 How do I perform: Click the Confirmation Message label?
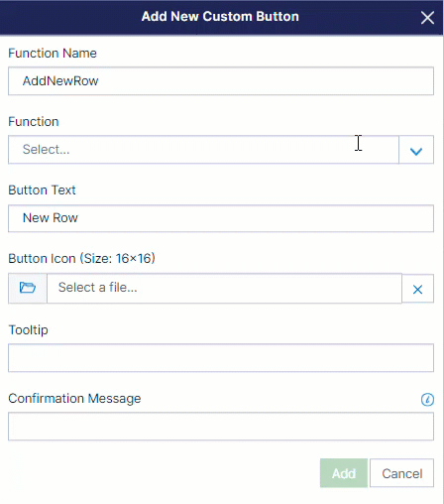[x=74, y=399]
